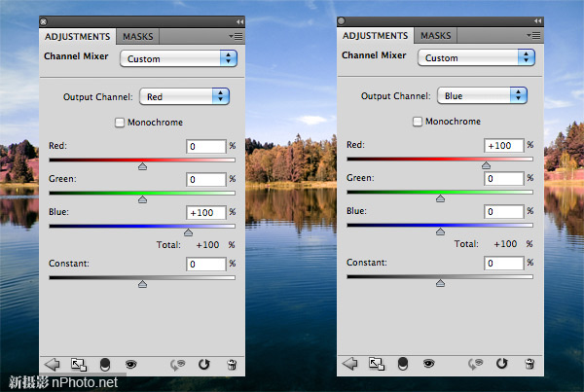Image resolution: width=584 pixels, height=392 pixels.
Task: Click Red +100 field in right panel
Action: pos(504,145)
